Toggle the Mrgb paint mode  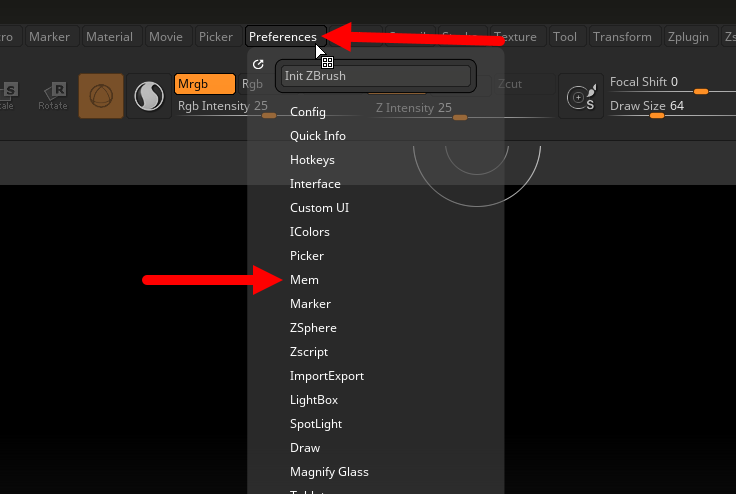205,84
